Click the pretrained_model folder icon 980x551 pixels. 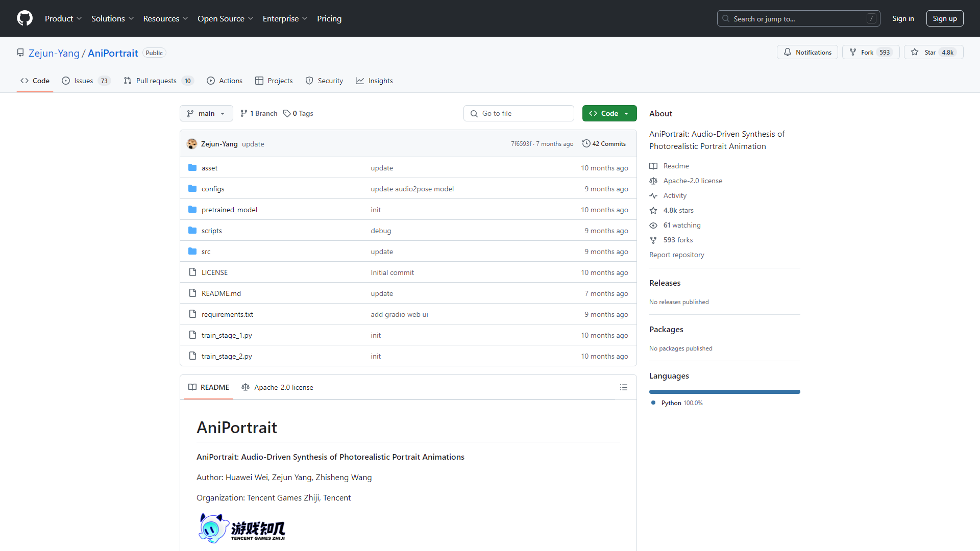point(192,210)
